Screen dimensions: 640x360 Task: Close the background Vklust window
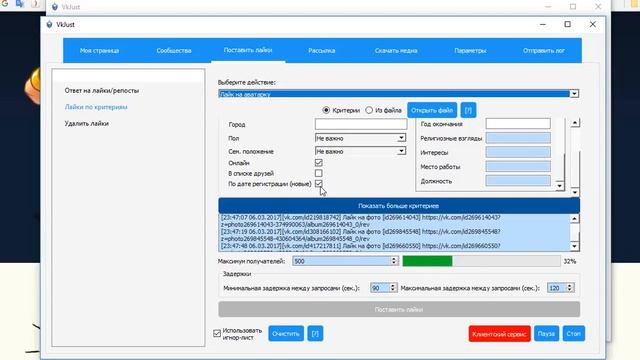pyautogui.click(x=598, y=7)
